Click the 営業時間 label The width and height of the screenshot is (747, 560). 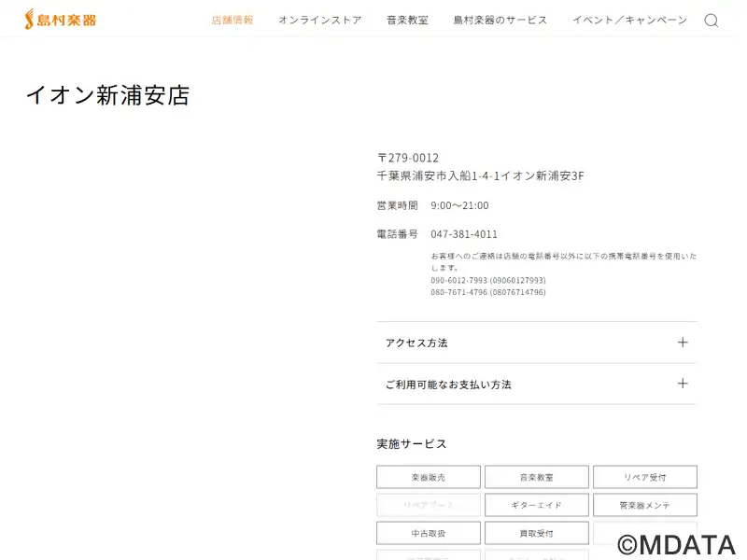click(x=398, y=205)
